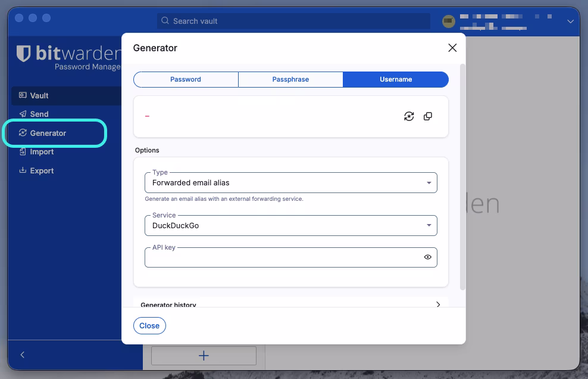
Task: Open the Service dropdown showing DuckDuckGo
Action: click(x=291, y=225)
